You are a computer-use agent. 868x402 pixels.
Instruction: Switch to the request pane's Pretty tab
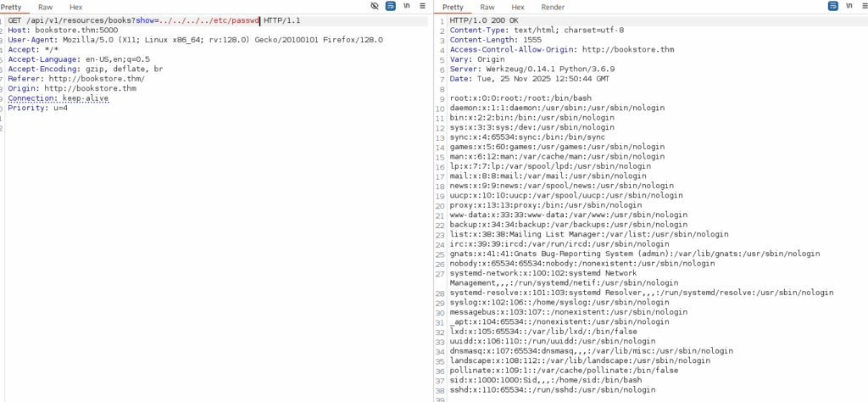click(12, 7)
